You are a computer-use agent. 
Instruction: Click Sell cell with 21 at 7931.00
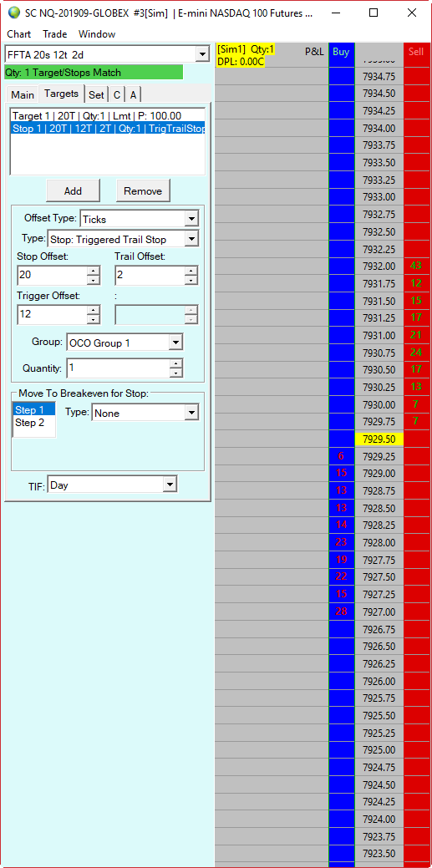point(416,335)
